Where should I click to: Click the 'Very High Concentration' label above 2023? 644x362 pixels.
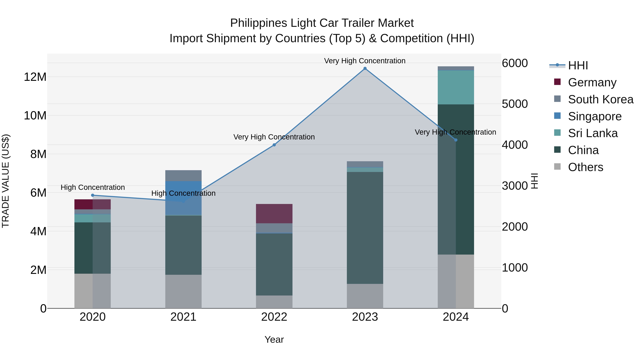click(x=365, y=61)
